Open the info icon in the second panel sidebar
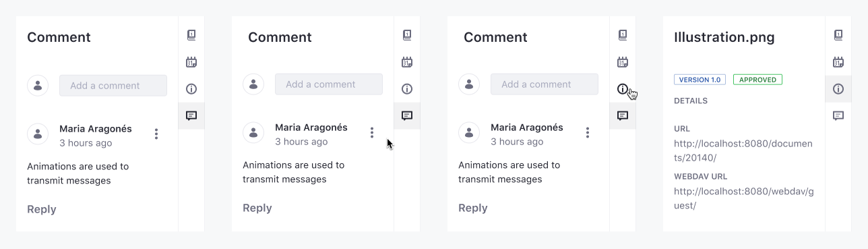The width and height of the screenshot is (868, 249). click(407, 89)
